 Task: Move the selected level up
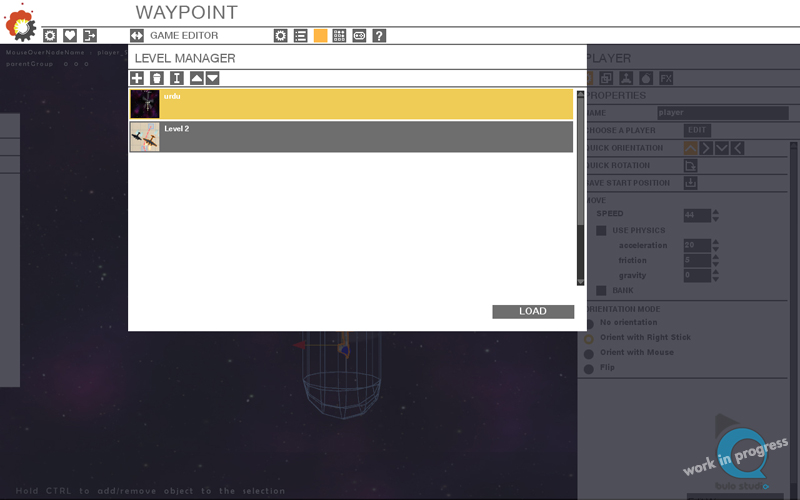(x=196, y=78)
